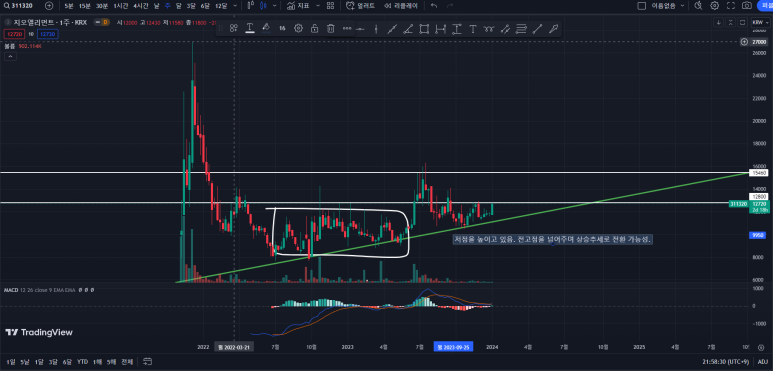Screen dimensions: 773x371
Task: Open 지표 indicators dialog
Action: (x=298, y=6)
